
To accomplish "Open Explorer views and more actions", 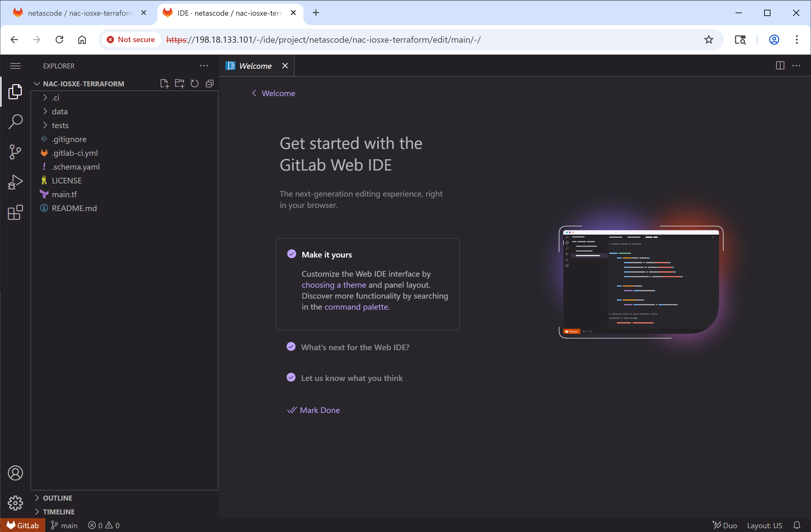I will tap(204, 66).
